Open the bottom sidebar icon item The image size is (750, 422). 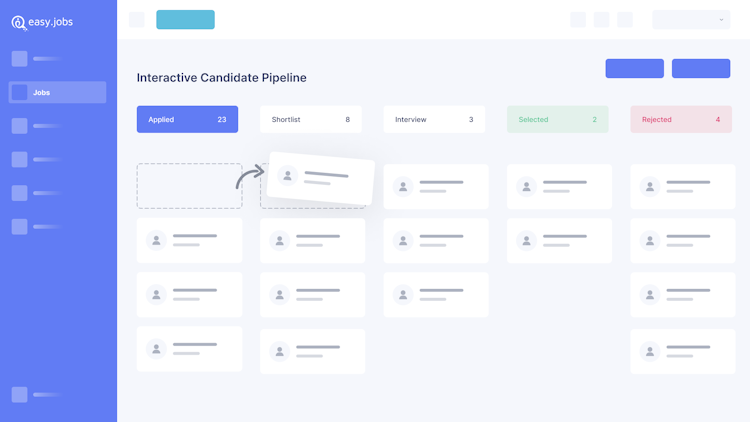[x=20, y=395]
